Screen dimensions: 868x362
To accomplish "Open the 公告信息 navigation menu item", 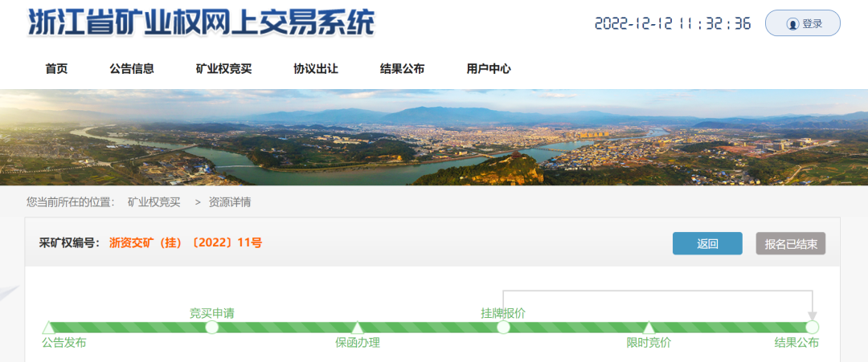I will (x=132, y=69).
